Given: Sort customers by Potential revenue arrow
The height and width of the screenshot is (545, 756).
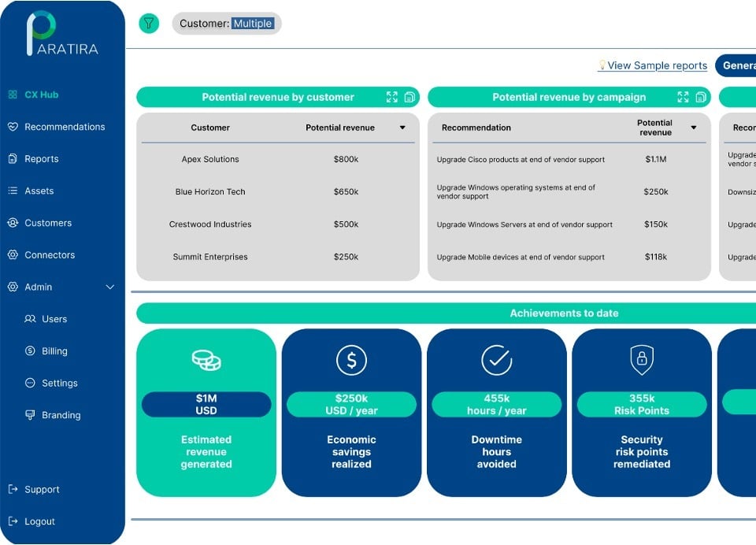Looking at the screenshot, I should point(402,128).
